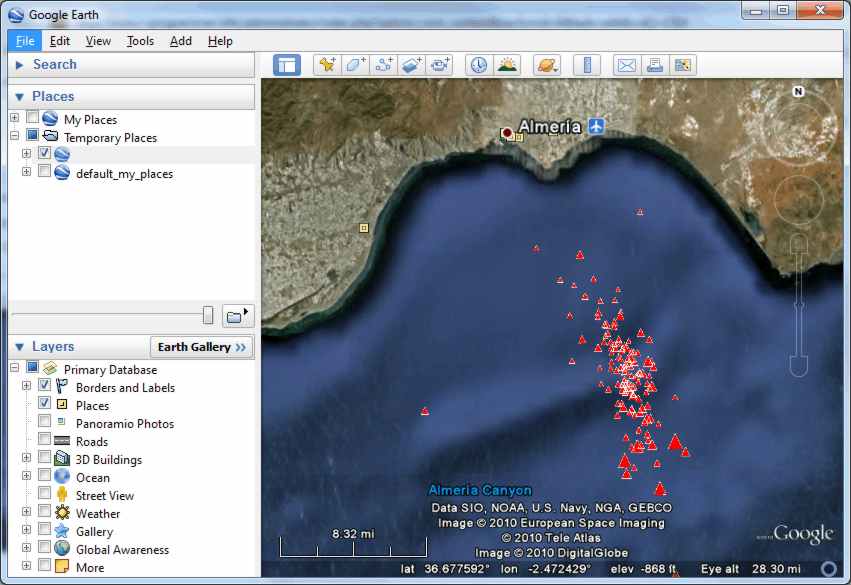Collapse the Layers panel
This screenshot has width=851, height=585.
[x=20, y=347]
